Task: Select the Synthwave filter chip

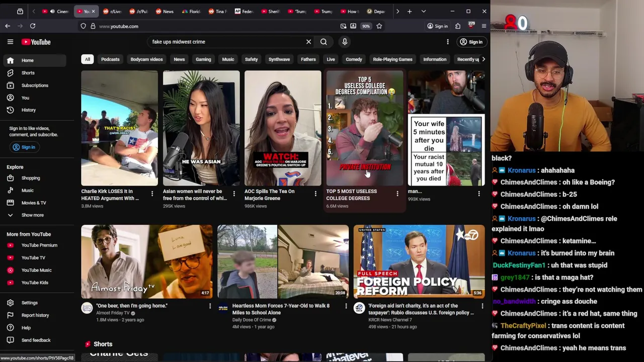Action: point(279,59)
